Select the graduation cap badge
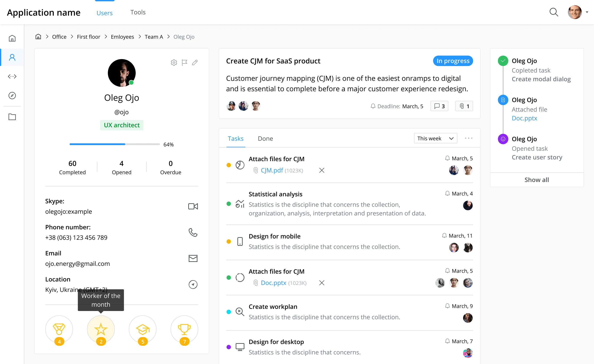 click(x=142, y=329)
